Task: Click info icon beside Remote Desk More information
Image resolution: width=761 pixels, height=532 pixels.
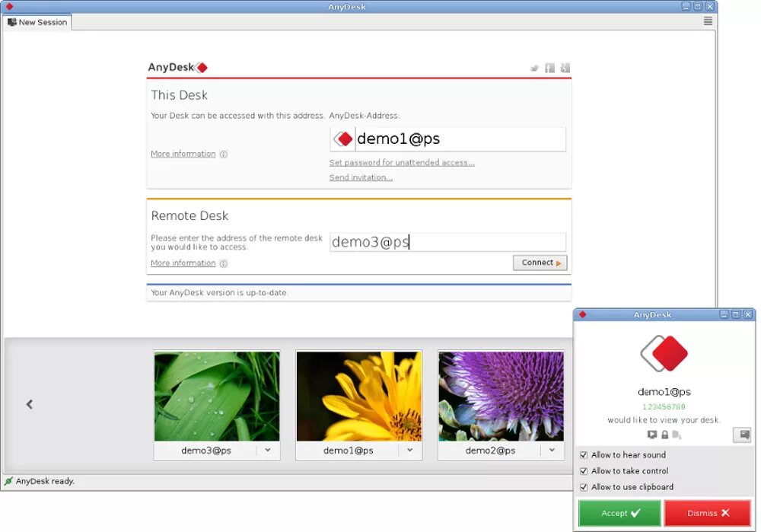Action: point(223,263)
